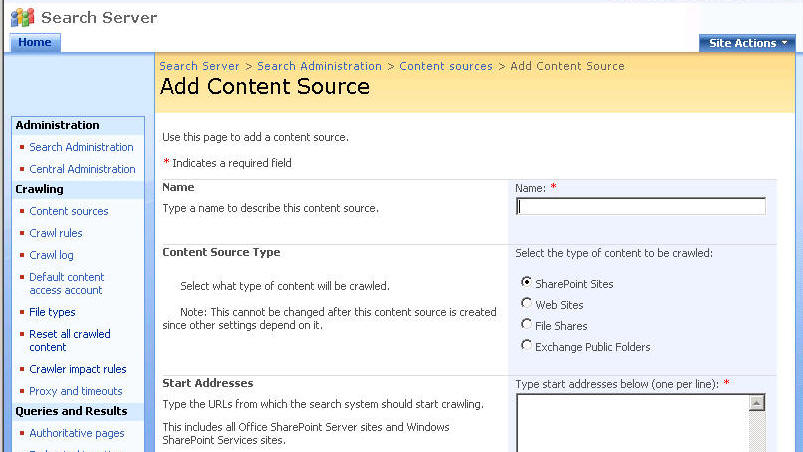Click the Search Server title text
The width and height of the screenshot is (803, 452).
(x=99, y=18)
